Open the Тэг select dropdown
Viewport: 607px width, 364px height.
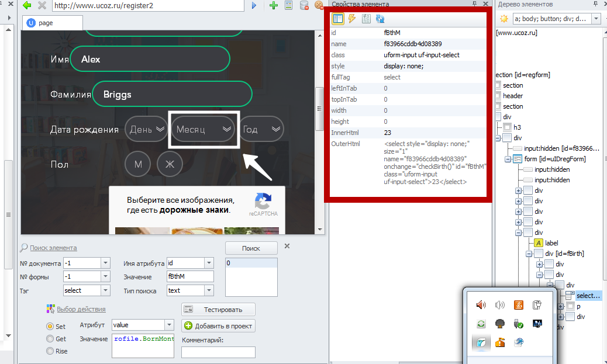point(105,290)
